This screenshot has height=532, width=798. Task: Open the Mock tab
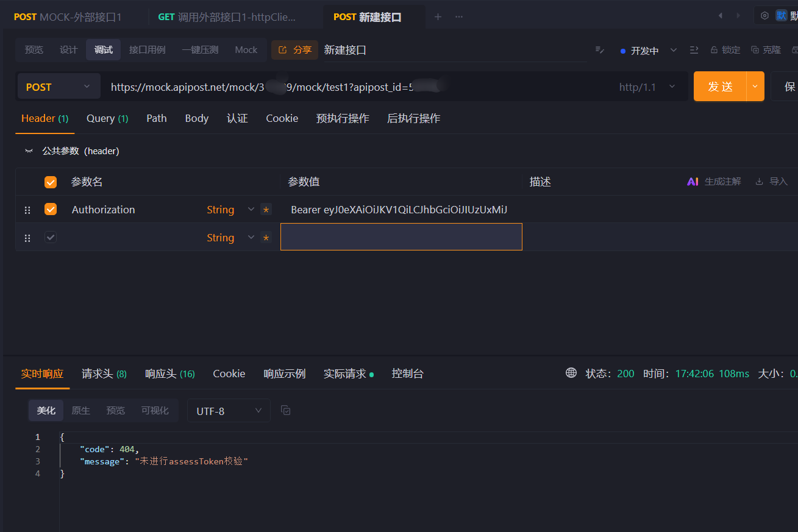[246, 50]
